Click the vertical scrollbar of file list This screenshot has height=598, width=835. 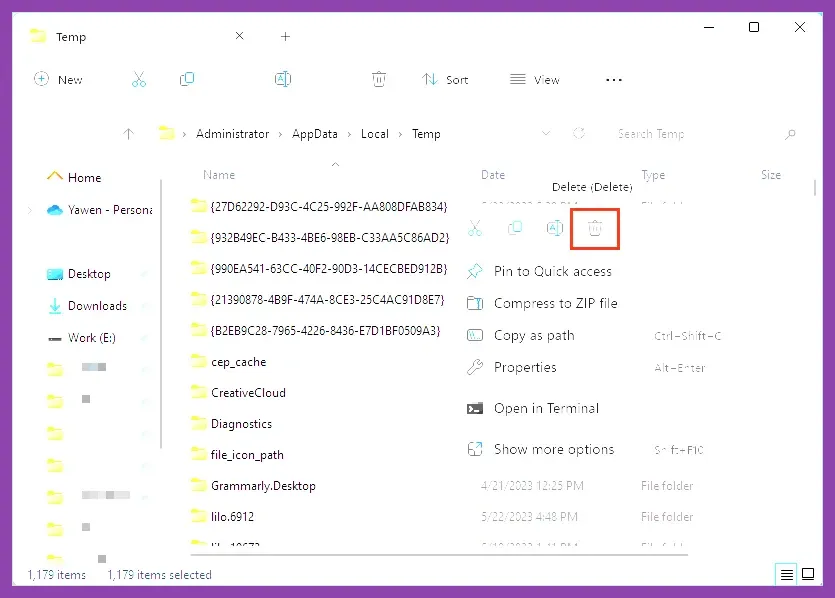(x=814, y=187)
